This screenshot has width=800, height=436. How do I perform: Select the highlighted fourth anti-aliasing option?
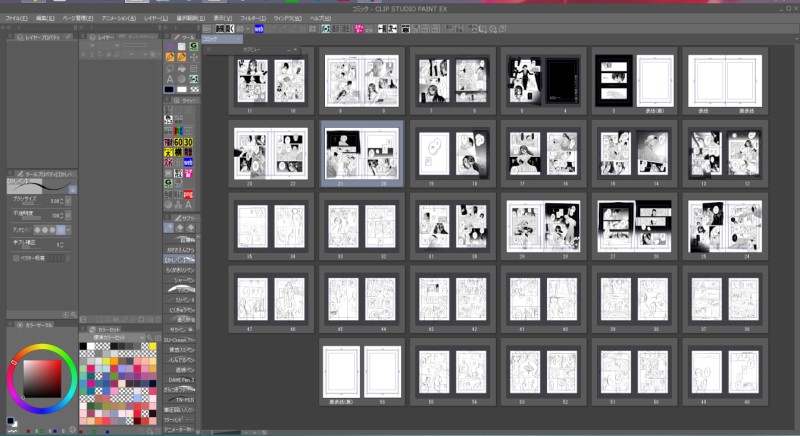60,230
